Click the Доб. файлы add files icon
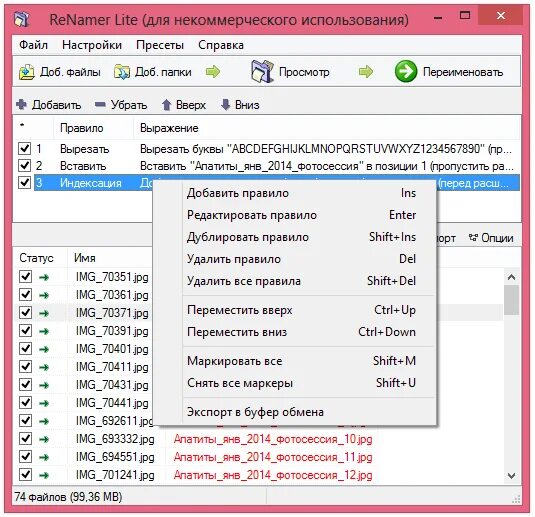Viewport: 535px width, 517px height. (x=27, y=72)
